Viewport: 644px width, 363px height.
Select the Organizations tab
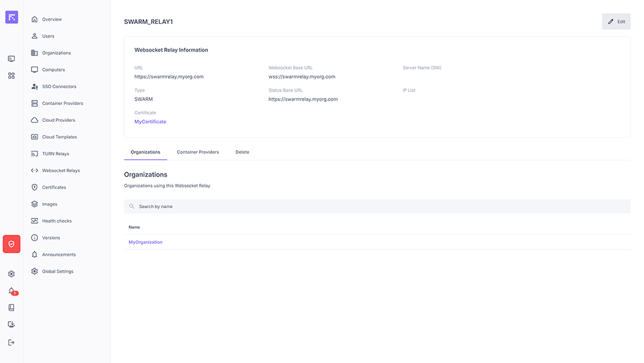(x=145, y=152)
